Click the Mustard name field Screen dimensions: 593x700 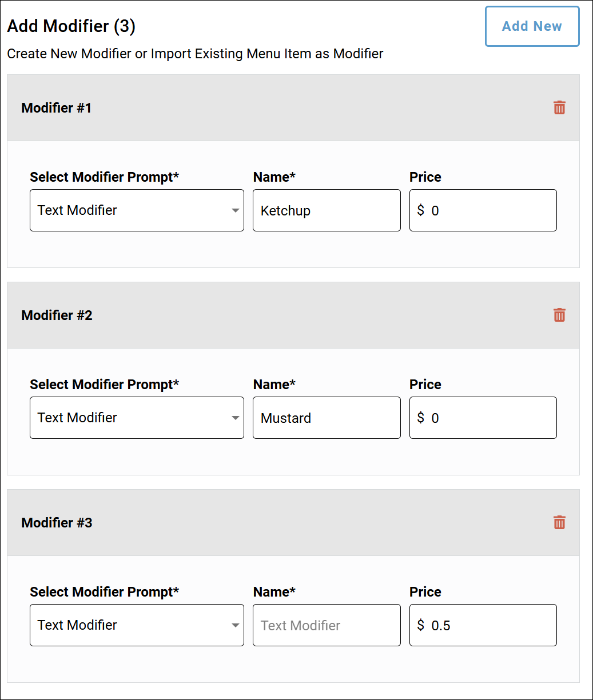[x=327, y=418]
